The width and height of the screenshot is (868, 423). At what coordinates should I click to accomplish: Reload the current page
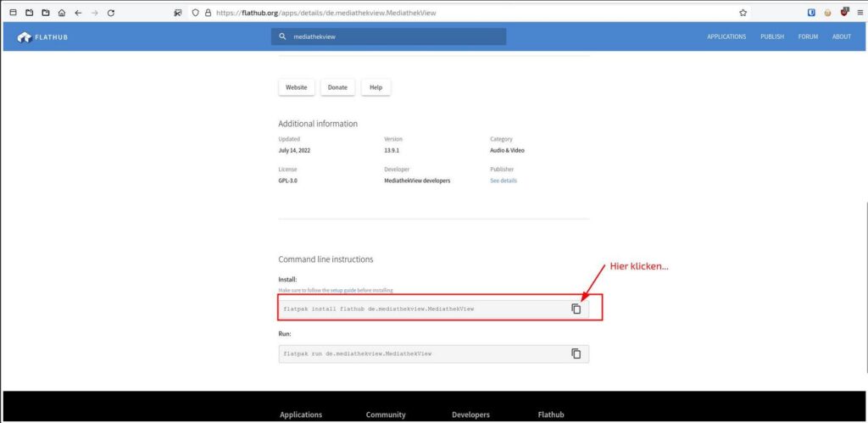click(111, 12)
